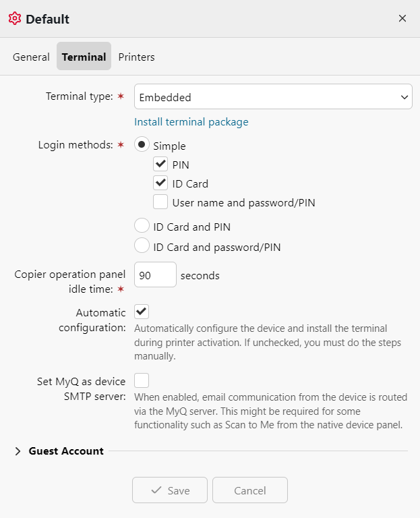Open the Terminal type dropdown
The image size is (420, 518).
coord(273,97)
